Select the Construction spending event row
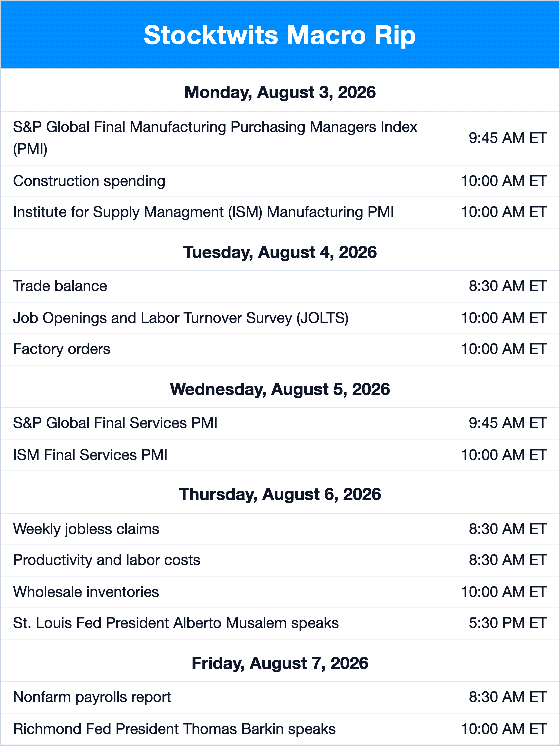 pos(280,181)
